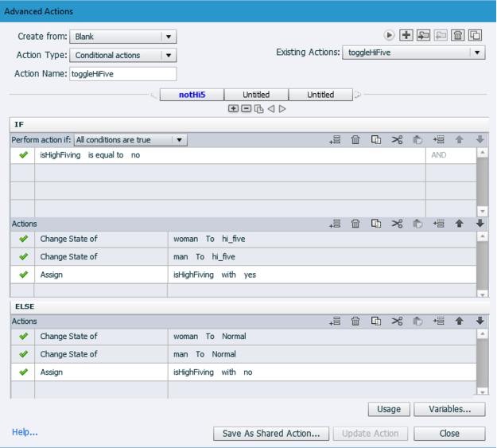Copy action in ELSE Actions toolbar
This screenshot has width=497, height=448.
click(376, 321)
